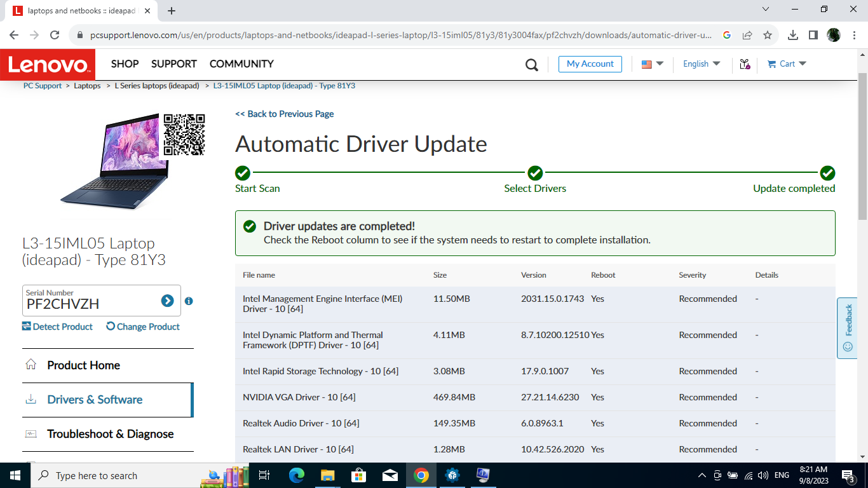This screenshot has width=868, height=488.
Task: Bookmark this page with star icon
Action: pos(768,35)
